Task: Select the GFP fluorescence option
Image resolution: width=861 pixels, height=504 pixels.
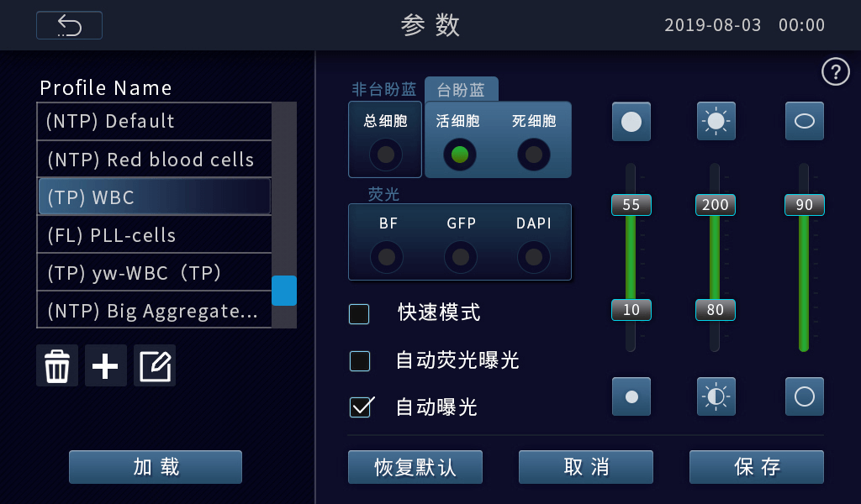Action: click(x=460, y=257)
